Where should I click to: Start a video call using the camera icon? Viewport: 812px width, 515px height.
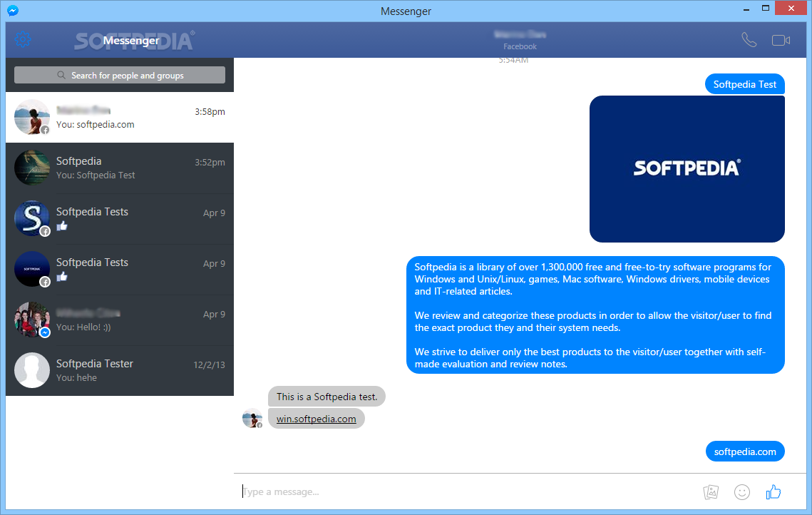tap(780, 40)
